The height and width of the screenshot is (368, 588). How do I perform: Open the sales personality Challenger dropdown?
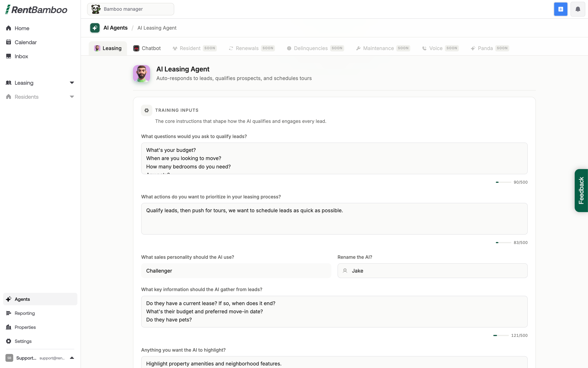click(236, 271)
